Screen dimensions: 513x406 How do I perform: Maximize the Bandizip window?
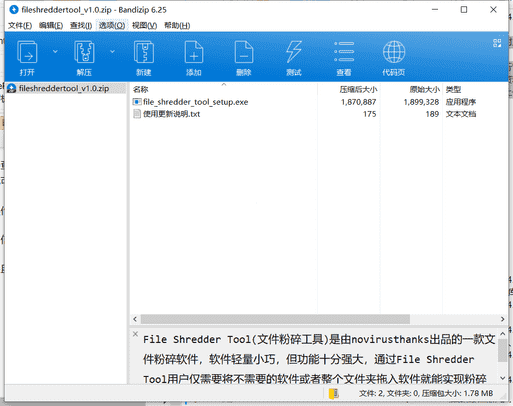pyautogui.click(x=464, y=10)
